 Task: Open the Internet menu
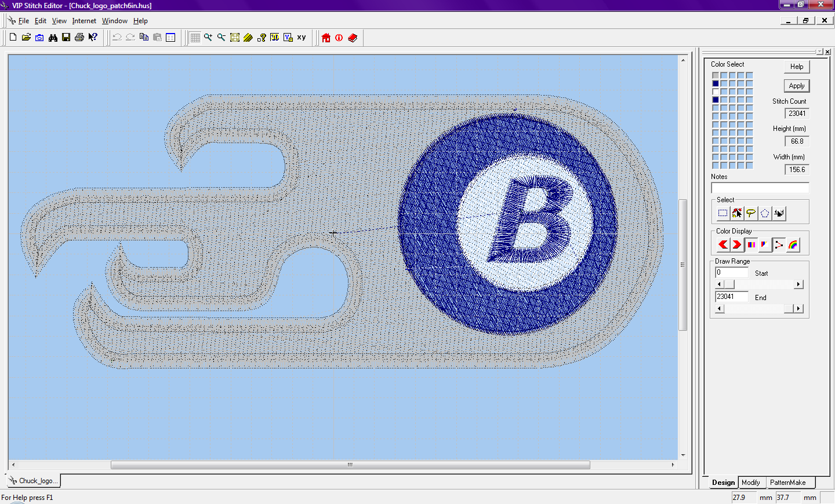(x=84, y=21)
